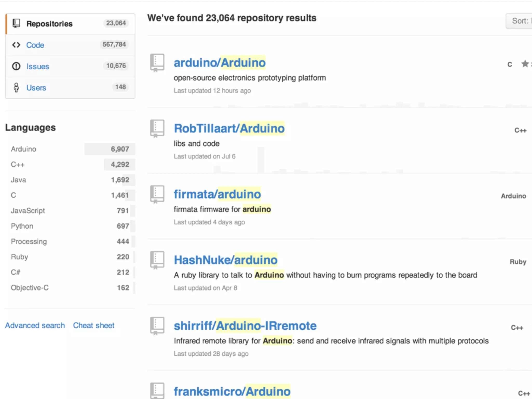Select the Repositories search category
Screen dimensions: 532x399
[x=49, y=24]
